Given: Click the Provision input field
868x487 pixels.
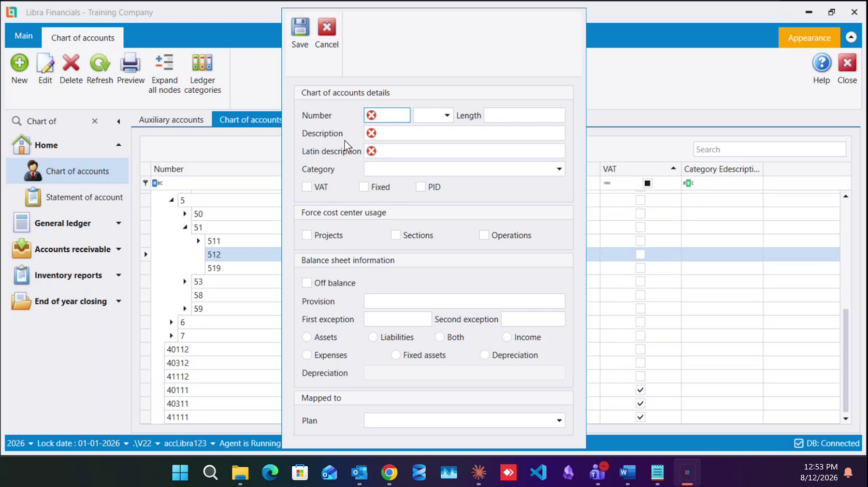Looking at the screenshot, I should (465, 302).
